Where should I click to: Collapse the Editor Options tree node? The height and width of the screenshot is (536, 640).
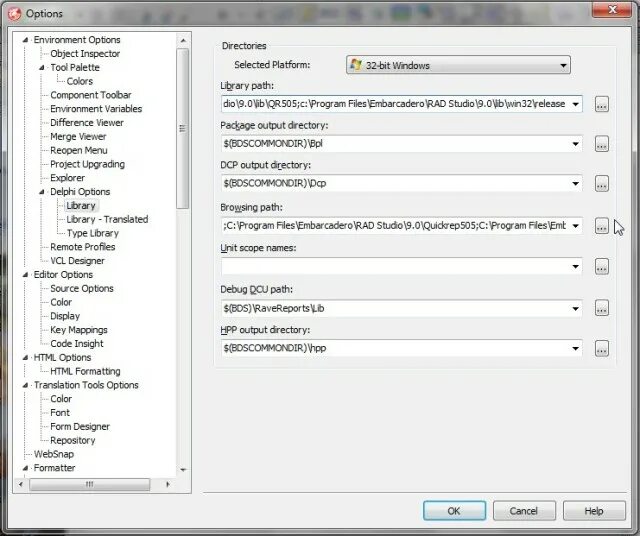click(25, 275)
